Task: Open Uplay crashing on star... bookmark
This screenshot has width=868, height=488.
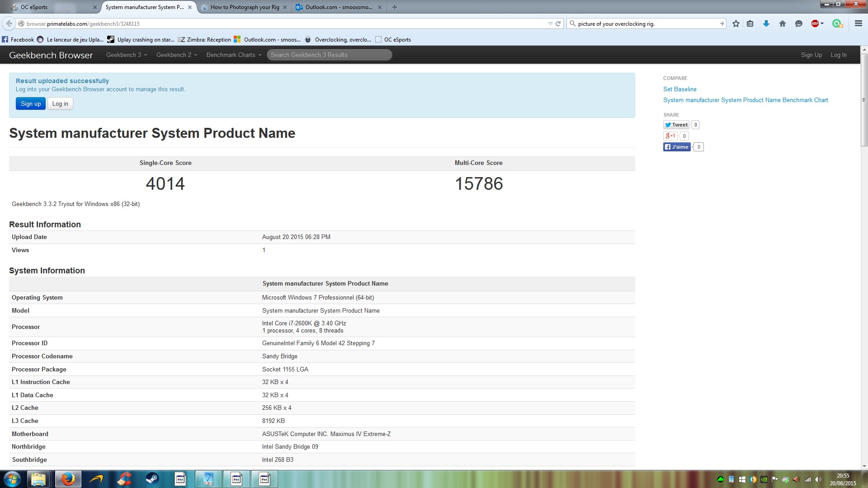Action: [141, 40]
